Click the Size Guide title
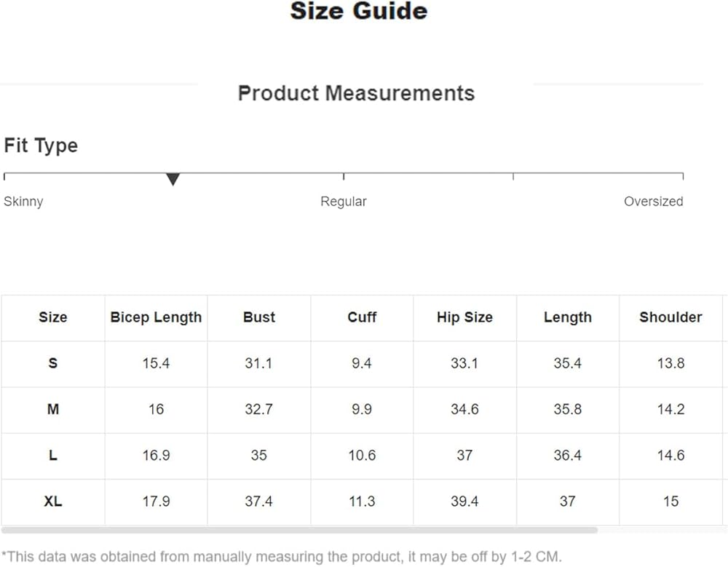This screenshot has width=728, height=567. [x=359, y=11]
